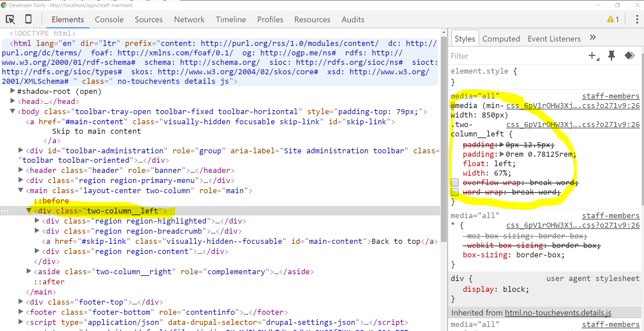Toggle element state with the pin icon
644x331 pixels.
pyautogui.click(x=611, y=55)
